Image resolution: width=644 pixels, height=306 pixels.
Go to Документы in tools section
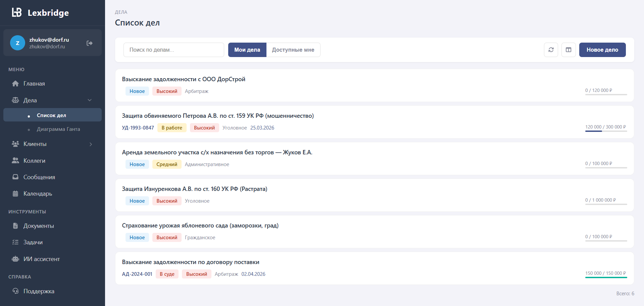39,226
